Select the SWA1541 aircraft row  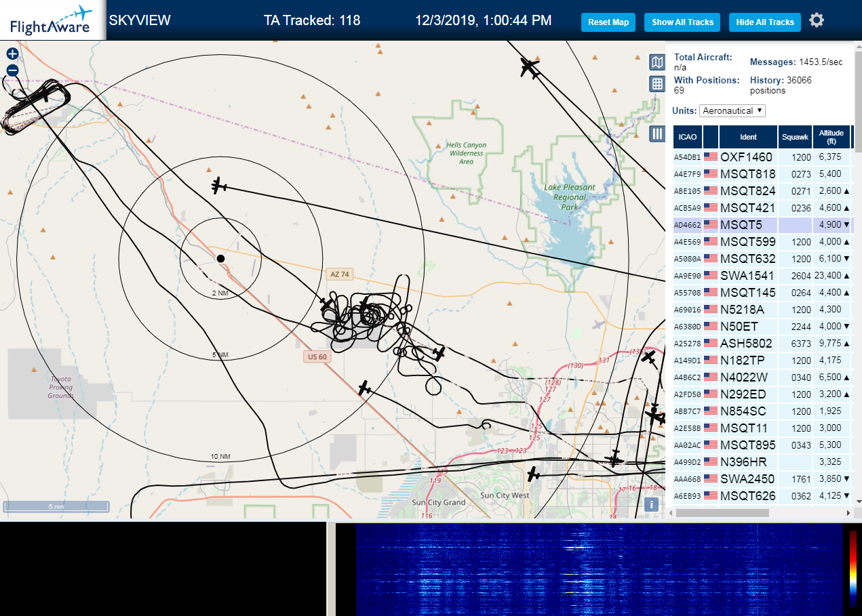tap(762, 276)
